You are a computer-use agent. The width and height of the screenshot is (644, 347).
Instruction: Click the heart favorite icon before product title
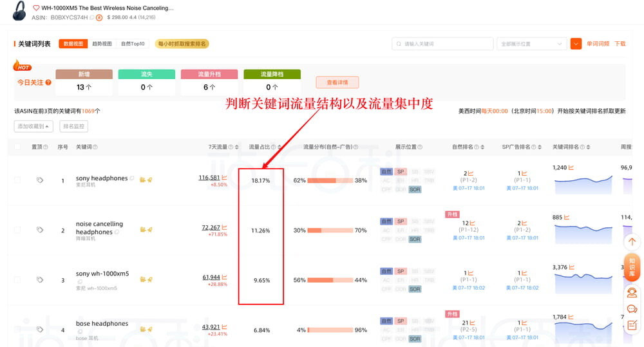tap(36, 8)
